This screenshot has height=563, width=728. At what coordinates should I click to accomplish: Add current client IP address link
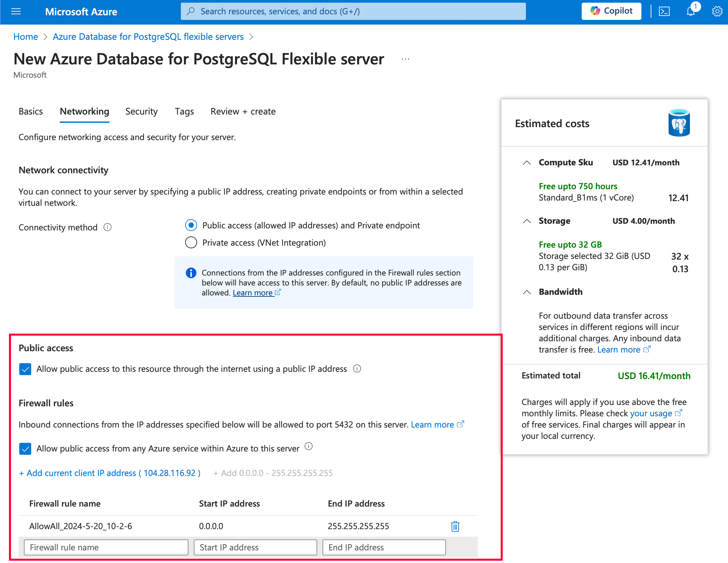(110, 473)
